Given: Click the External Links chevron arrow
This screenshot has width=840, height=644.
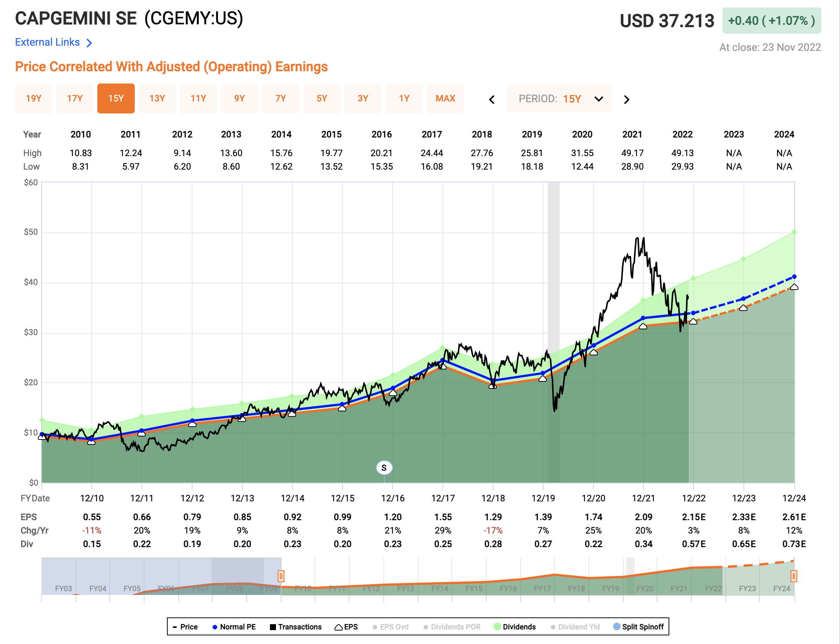Looking at the screenshot, I should [x=89, y=43].
